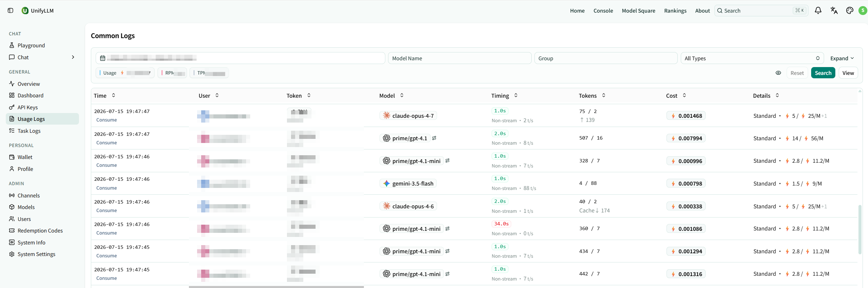
Task: Go to Console in top navigation
Action: tap(603, 11)
